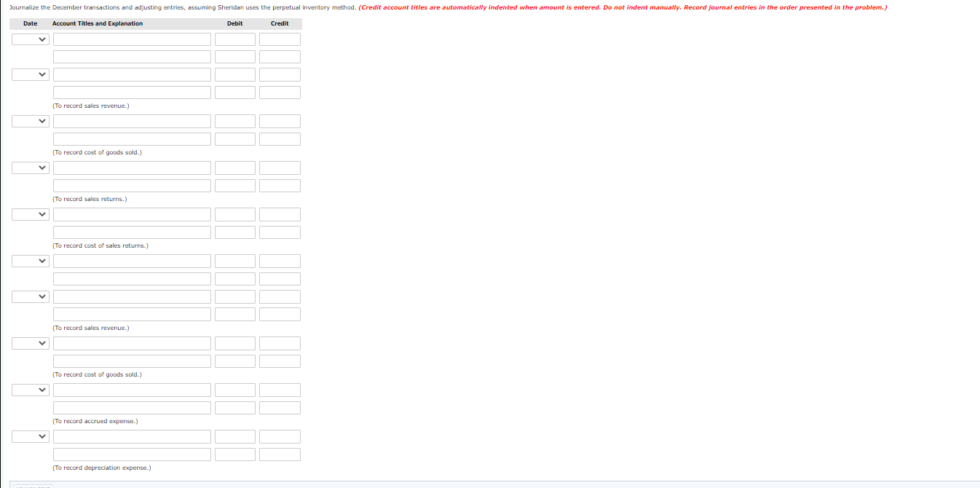Click the '(To record depreciation expense.)' explanation text
980x488 pixels.
point(102,468)
